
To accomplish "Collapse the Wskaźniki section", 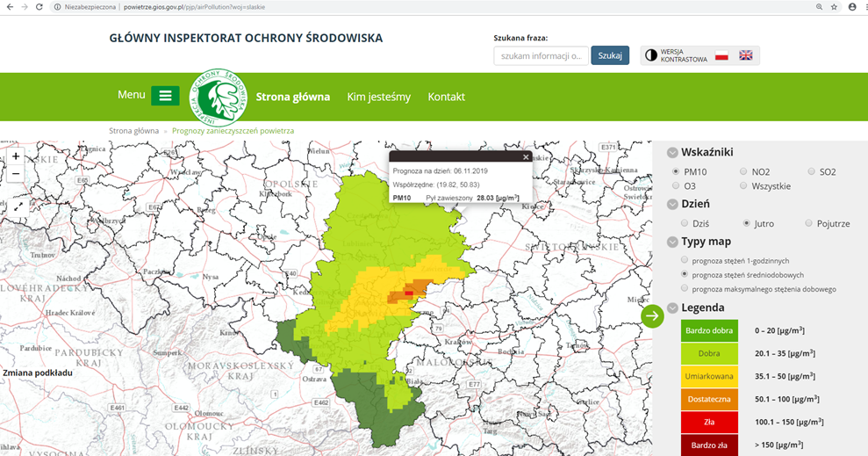I will point(673,152).
